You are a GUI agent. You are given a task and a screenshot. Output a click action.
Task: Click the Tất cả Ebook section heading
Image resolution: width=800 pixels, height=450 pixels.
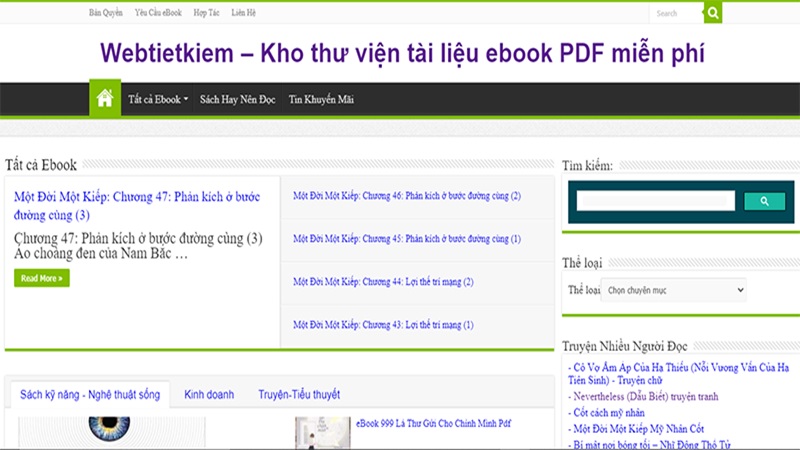pyautogui.click(x=41, y=165)
